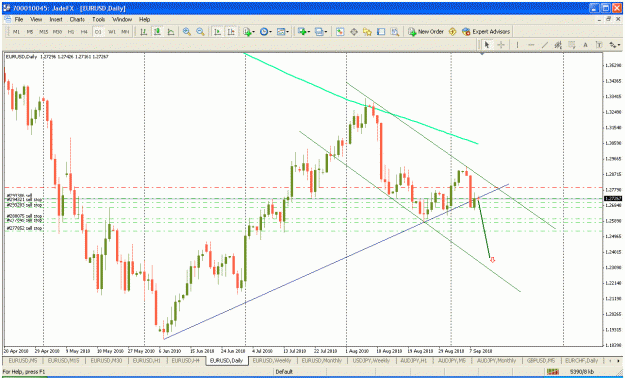Select the horizontal line drawing tool
Screen dimensions: 625x378
(531, 45)
